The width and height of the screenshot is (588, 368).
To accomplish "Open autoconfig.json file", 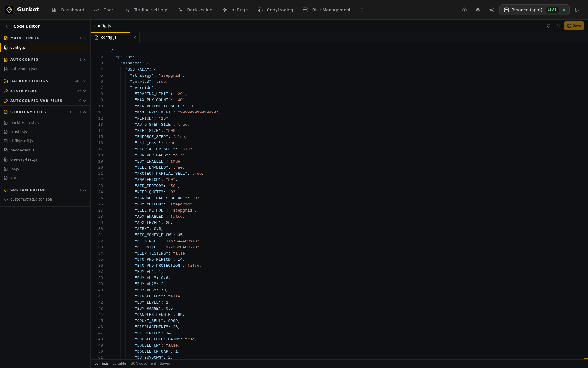I will point(45,69).
